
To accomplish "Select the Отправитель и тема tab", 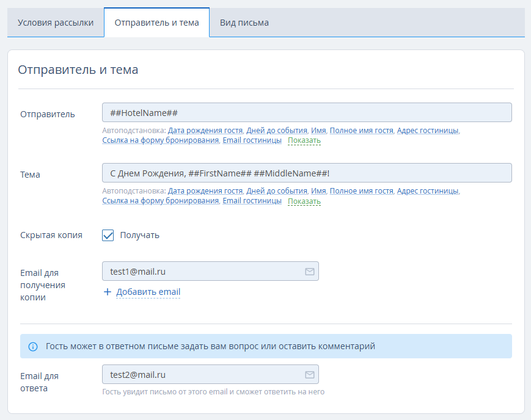I will (x=156, y=23).
